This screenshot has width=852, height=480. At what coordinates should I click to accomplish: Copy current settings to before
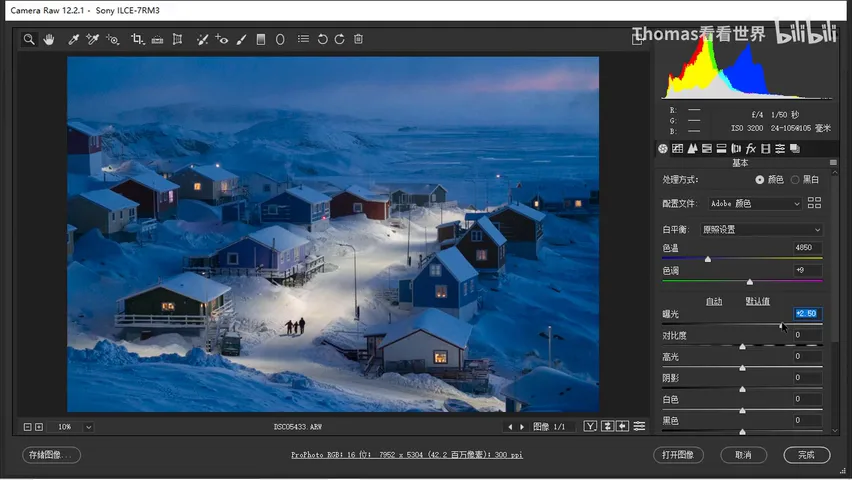623,426
